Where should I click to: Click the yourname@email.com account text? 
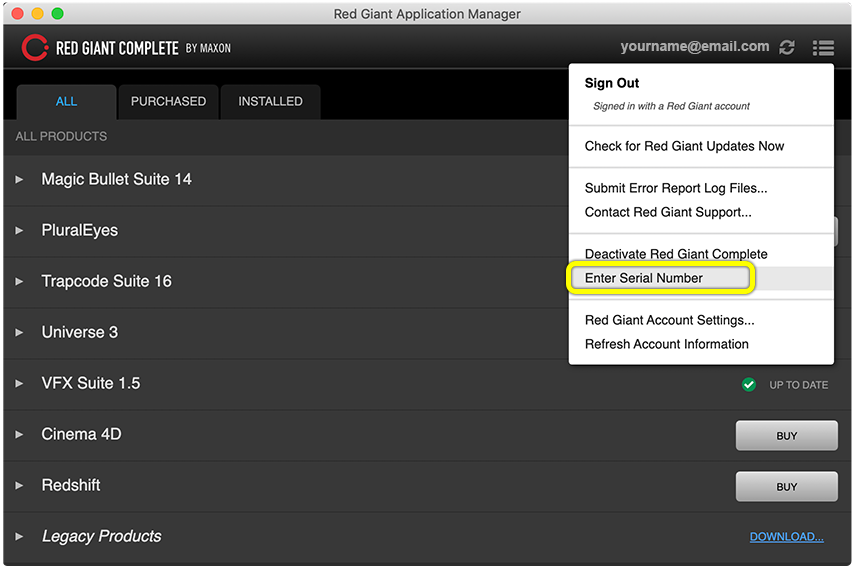click(x=695, y=46)
